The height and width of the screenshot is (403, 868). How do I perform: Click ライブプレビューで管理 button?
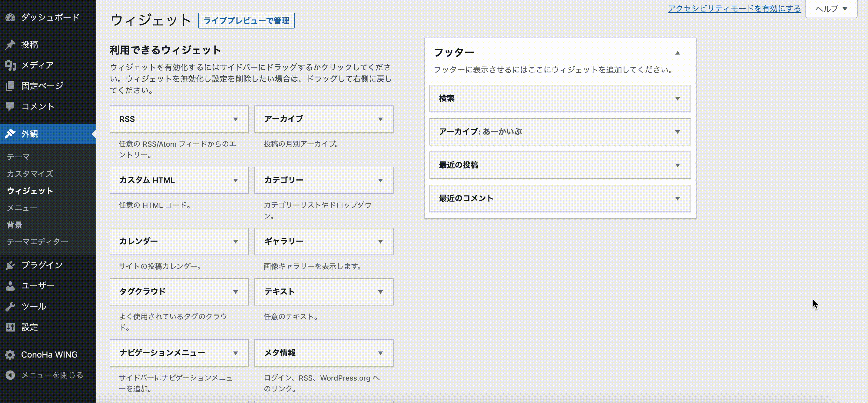click(246, 21)
